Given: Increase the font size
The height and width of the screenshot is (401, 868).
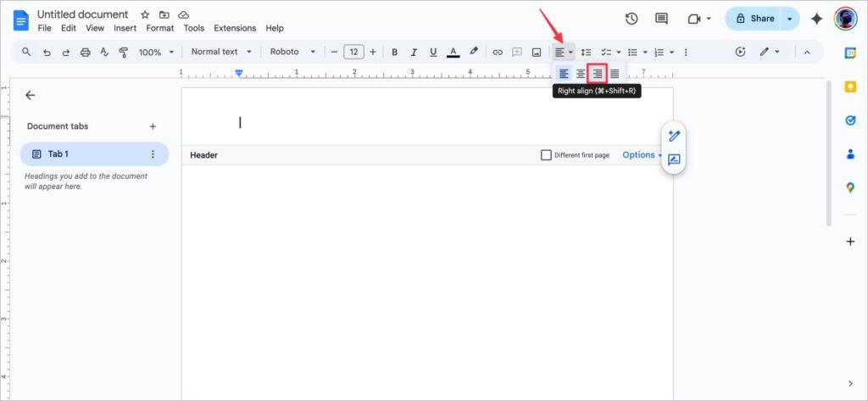Looking at the screenshot, I should [x=373, y=52].
